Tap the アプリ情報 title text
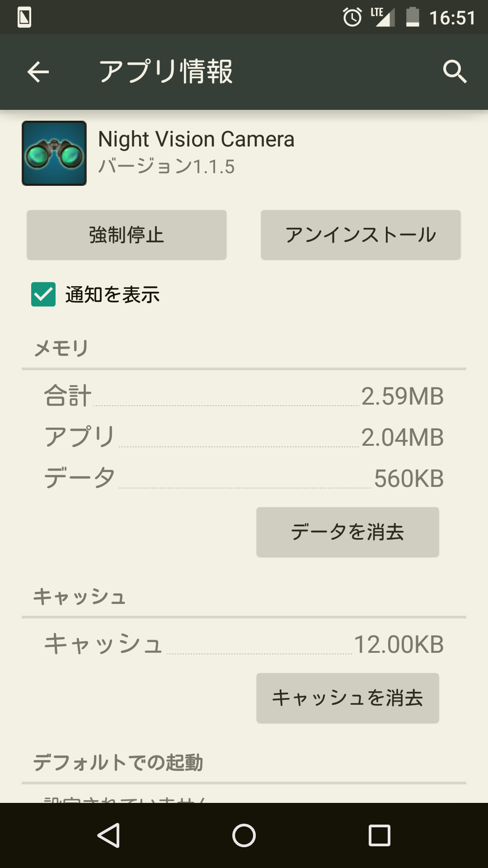 pos(166,72)
